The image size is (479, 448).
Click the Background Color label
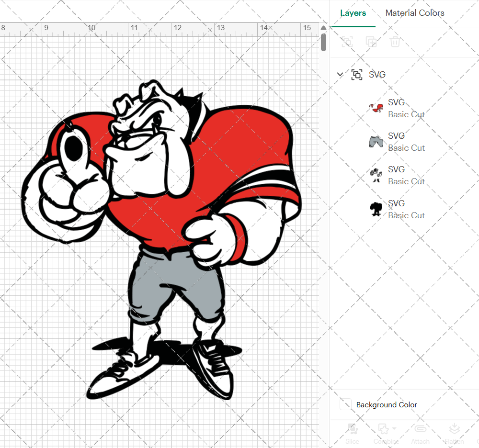[387, 404]
